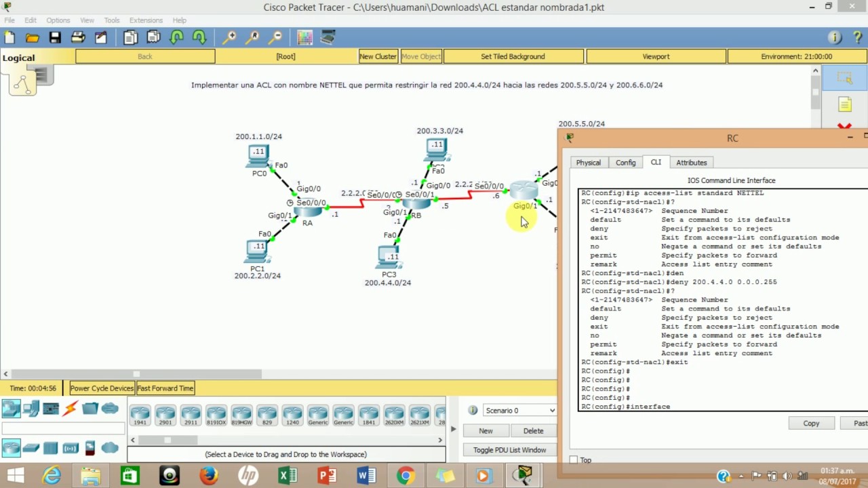Click router RC in the topology
Screen dimensions: 868x488
[524, 191]
